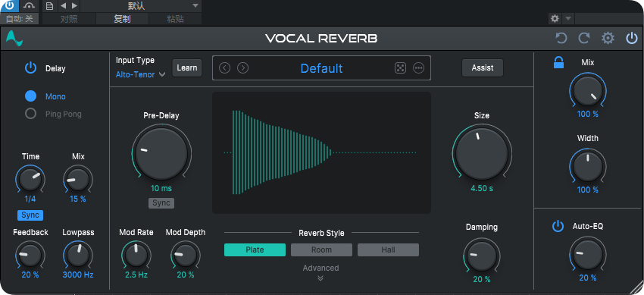The height and width of the screenshot is (295, 644).
Task: Click the 粘贴 paste button
Action: coord(175,19)
